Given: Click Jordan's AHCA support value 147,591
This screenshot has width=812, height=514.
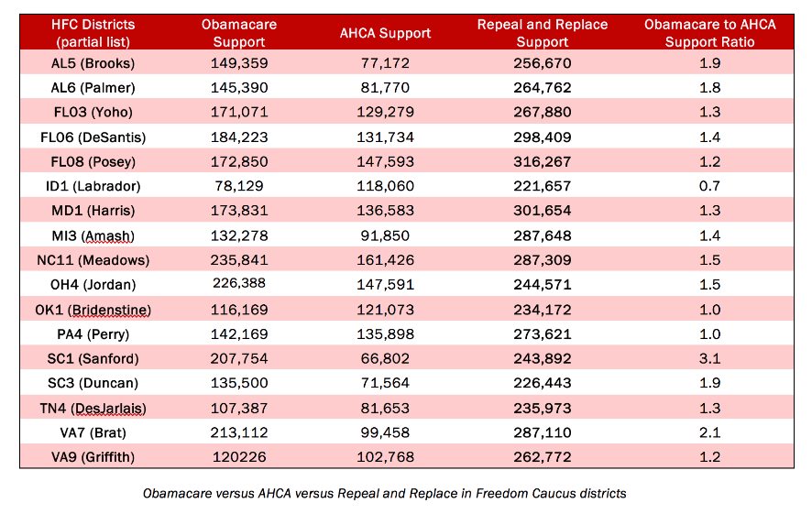Looking at the screenshot, I should pos(385,285).
